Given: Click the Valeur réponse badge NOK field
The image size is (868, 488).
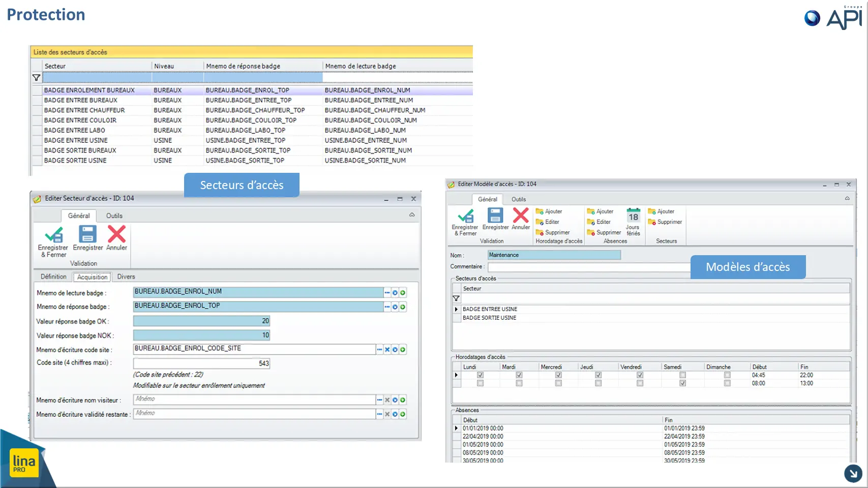Looking at the screenshot, I should click(201, 335).
